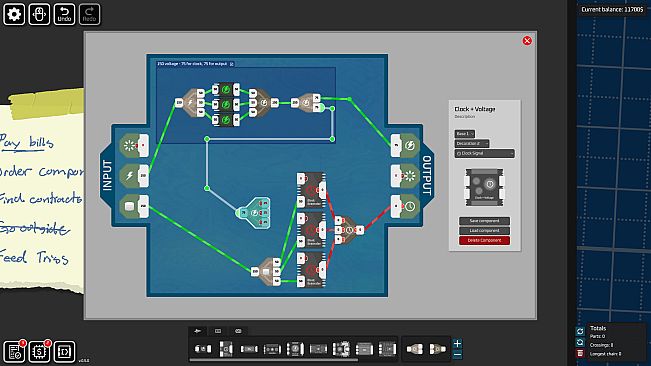Image resolution: width=651 pixels, height=366 pixels.
Task: Select the top OUTPUT voltage node
Action: pyautogui.click(x=405, y=145)
